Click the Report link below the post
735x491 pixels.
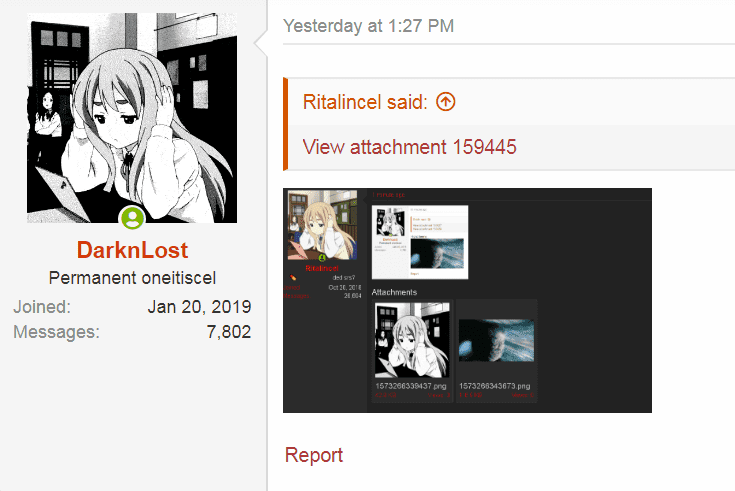314,455
